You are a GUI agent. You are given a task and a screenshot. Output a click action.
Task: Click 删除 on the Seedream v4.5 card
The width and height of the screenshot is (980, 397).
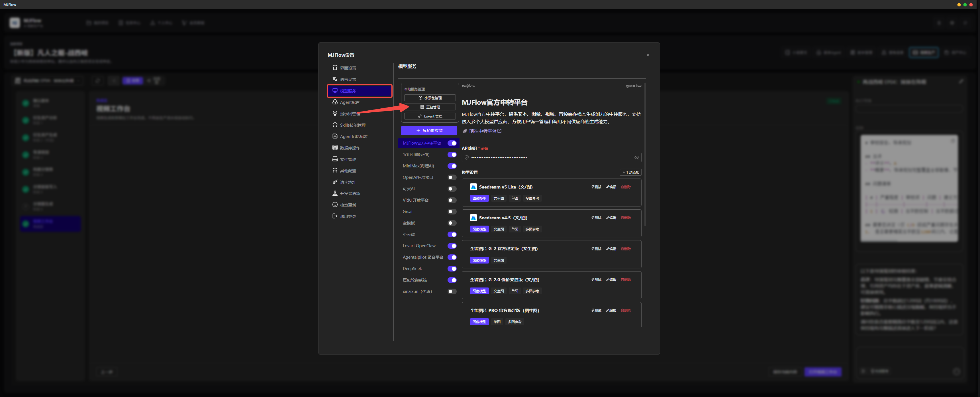pyautogui.click(x=626, y=218)
